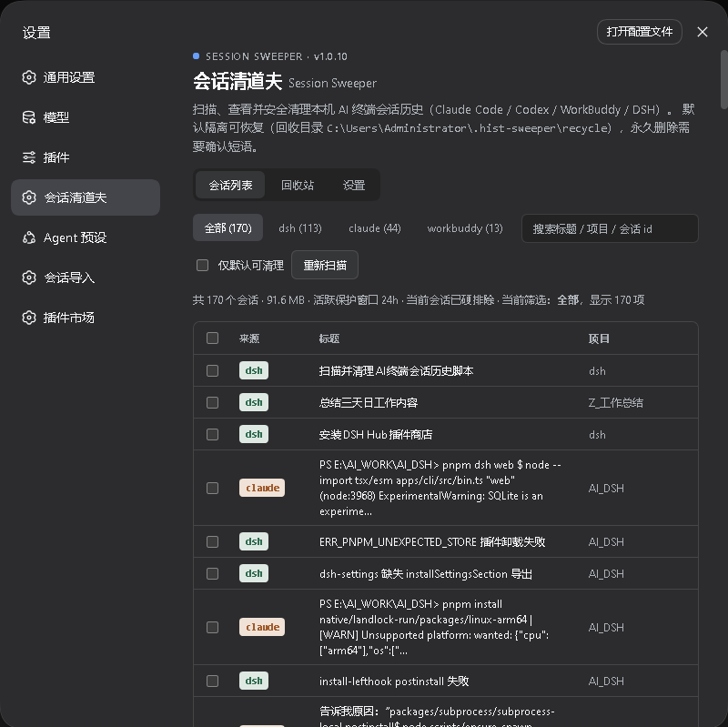Open 模型 settings section
Viewport: 728px width, 727px height.
(x=86, y=117)
